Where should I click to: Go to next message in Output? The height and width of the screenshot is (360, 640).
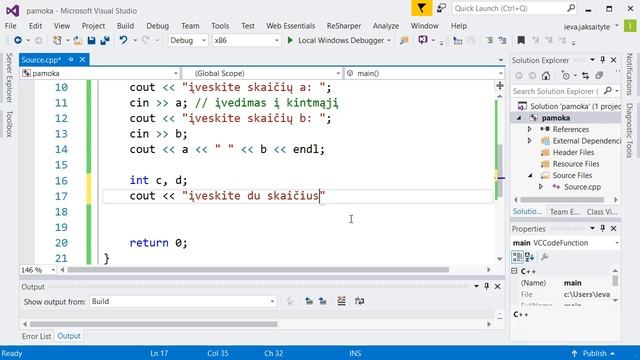[323, 301]
